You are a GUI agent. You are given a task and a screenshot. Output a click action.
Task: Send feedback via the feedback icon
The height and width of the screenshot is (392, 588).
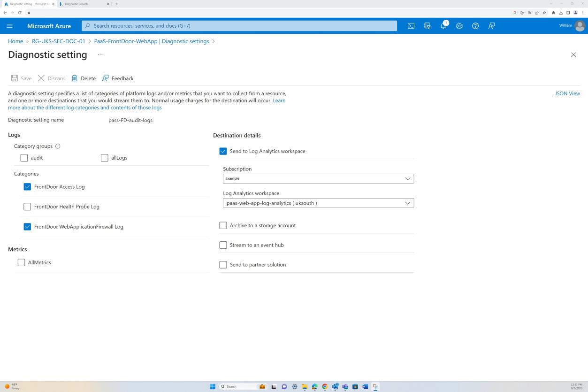[491, 26]
